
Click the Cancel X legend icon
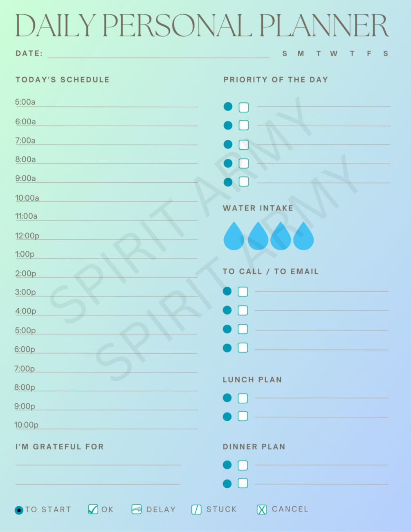262,510
